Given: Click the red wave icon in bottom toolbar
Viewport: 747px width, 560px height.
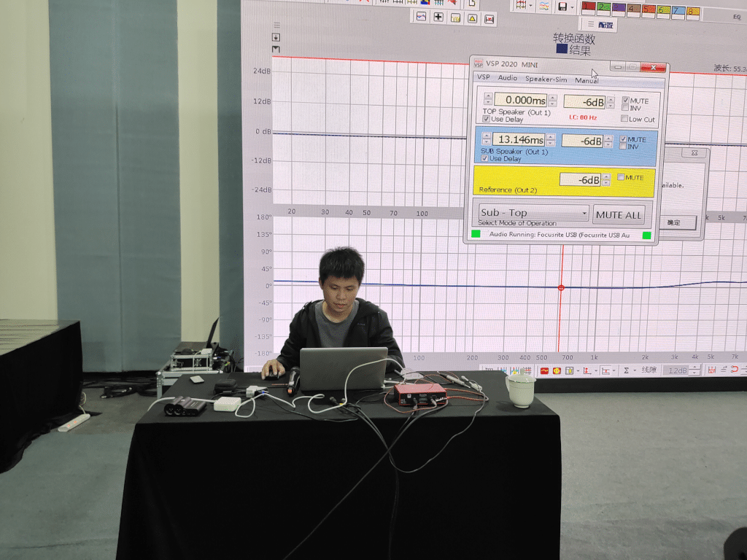Looking at the screenshot, I should [x=544, y=370].
